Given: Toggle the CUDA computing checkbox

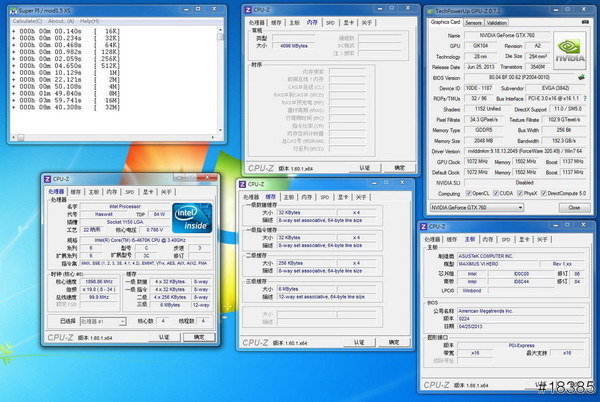Looking at the screenshot, I should click(498, 193).
